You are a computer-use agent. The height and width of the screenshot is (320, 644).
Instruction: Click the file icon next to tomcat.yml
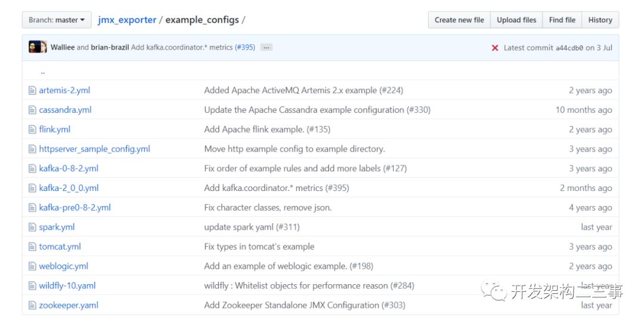(x=33, y=247)
